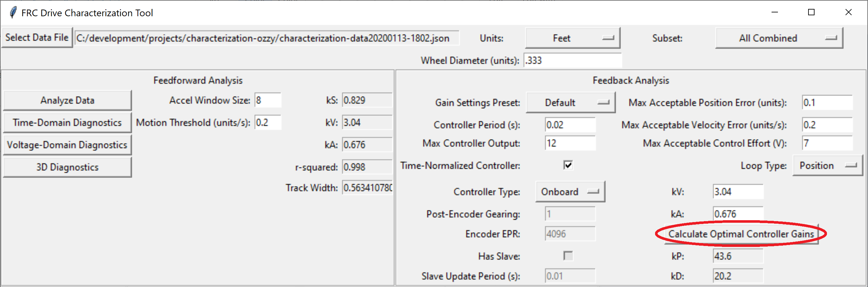The width and height of the screenshot is (868, 287).
Task: Open Time-Domain Diagnostics
Action: pos(67,122)
